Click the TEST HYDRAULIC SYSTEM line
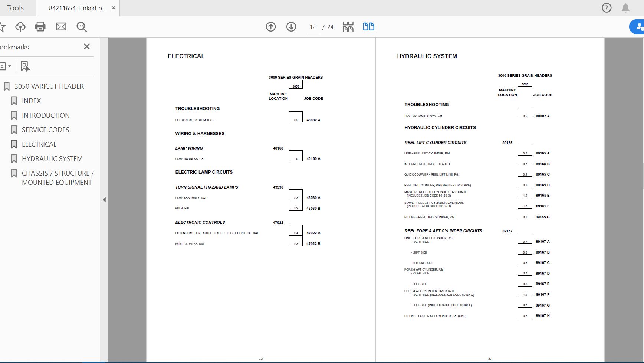The height and width of the screenshot is (363, 644). coord(423,116)
